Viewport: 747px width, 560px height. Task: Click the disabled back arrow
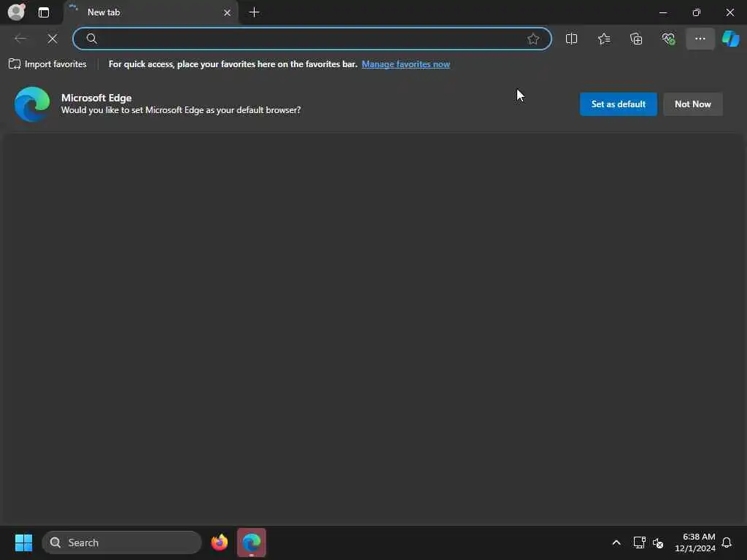point(20,39)
